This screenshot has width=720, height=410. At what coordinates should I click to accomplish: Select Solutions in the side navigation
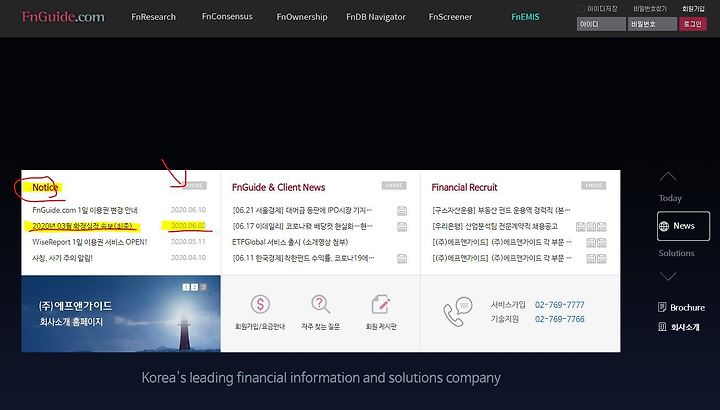[x=676, y=253]
